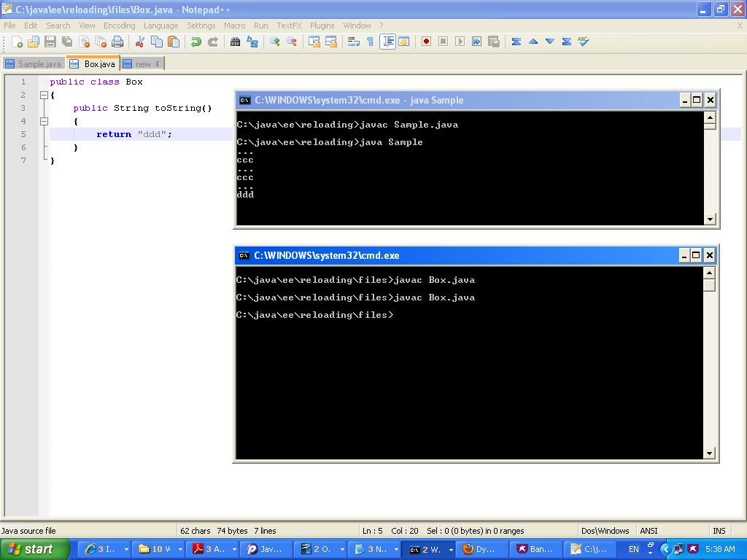Screen dimensions: 747x560
Task: Click the Synchronize Horizontal Scrolling icon
Action: [x=331, y=42]
